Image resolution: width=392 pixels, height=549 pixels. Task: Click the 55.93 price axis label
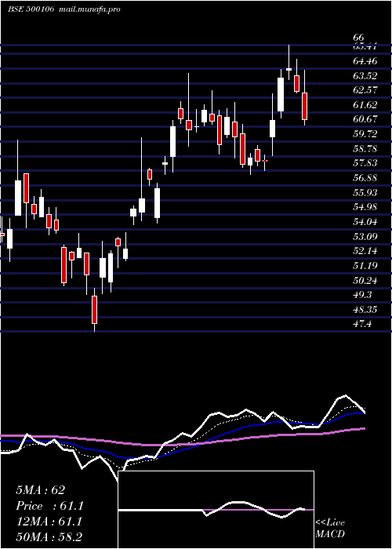[365, 192]
